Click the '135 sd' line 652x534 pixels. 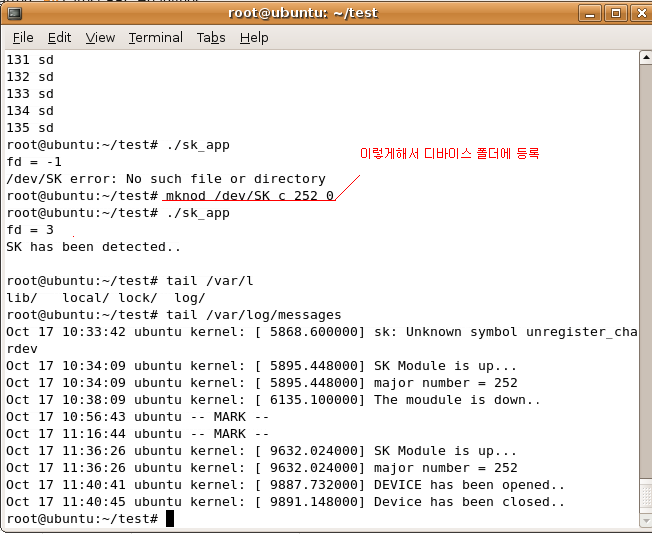pos(30,128)
